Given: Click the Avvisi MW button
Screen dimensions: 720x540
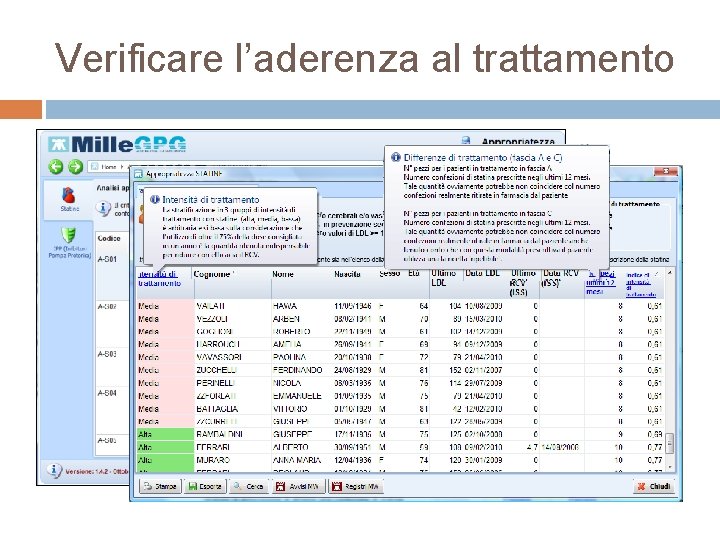Looking at the screenshot, I should point(299,486).
